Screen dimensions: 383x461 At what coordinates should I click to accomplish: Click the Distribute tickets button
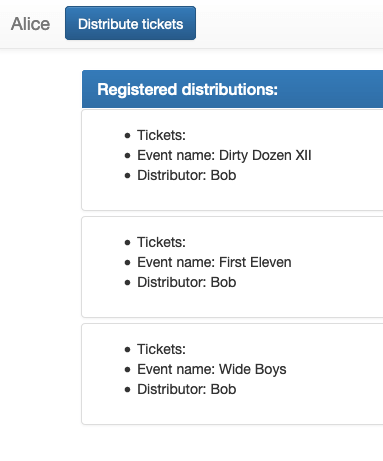(x=130, y=23)
